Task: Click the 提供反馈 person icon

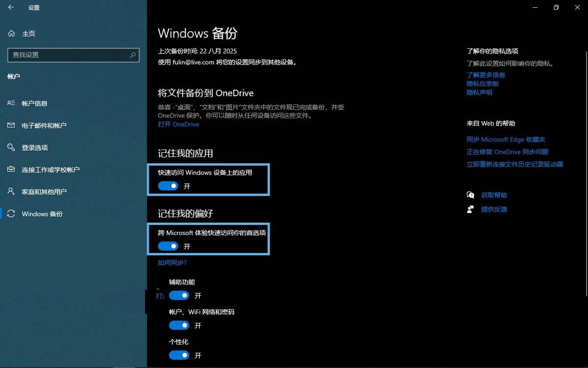Action: click(470, 209)
